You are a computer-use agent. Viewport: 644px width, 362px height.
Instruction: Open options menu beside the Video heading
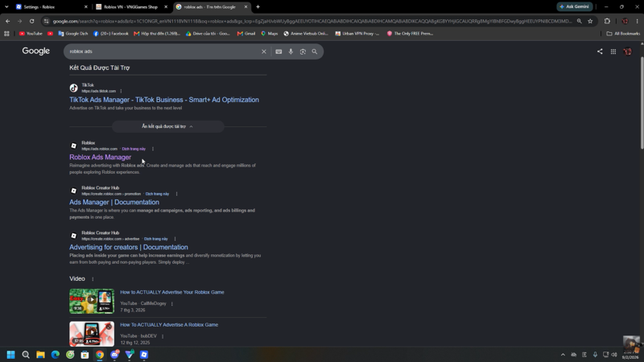point(93,279)
